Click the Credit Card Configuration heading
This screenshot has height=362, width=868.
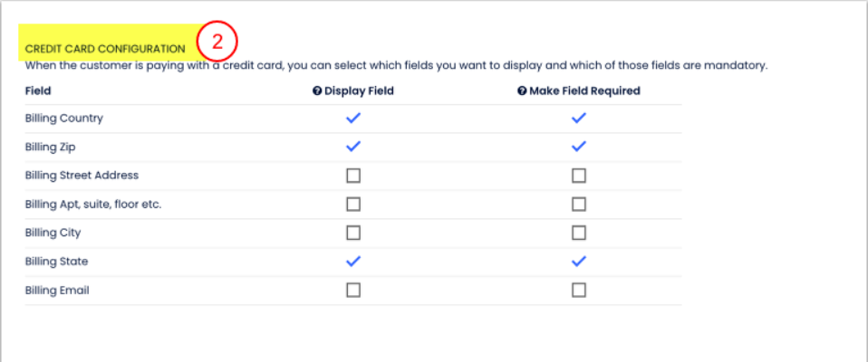pos(105,48)
